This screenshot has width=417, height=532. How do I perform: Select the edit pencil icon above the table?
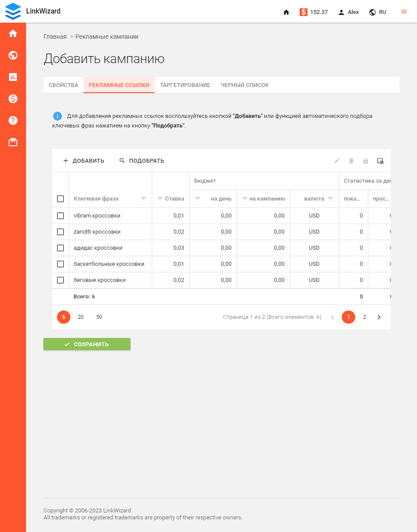[337, 161]
